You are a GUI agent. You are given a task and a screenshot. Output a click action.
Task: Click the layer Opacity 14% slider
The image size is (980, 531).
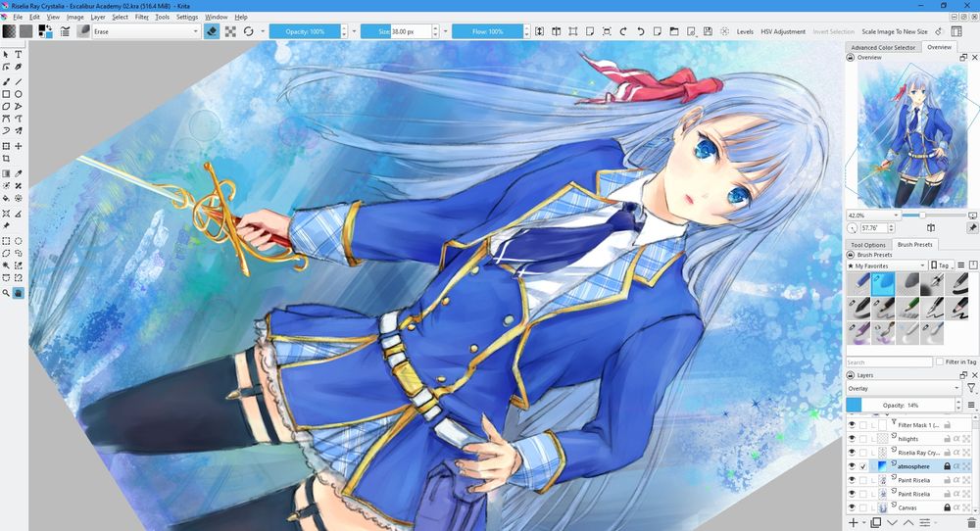coord(901,405)
